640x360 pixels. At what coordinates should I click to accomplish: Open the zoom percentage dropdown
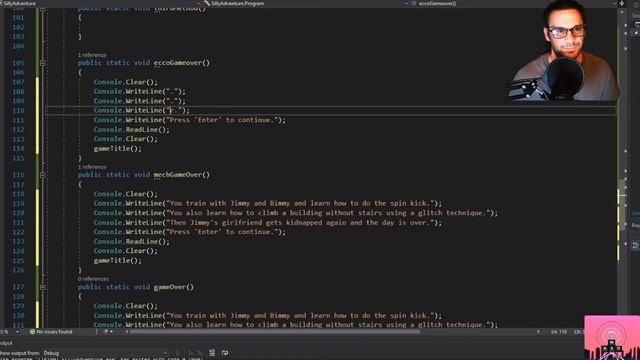tap(17, 332)
